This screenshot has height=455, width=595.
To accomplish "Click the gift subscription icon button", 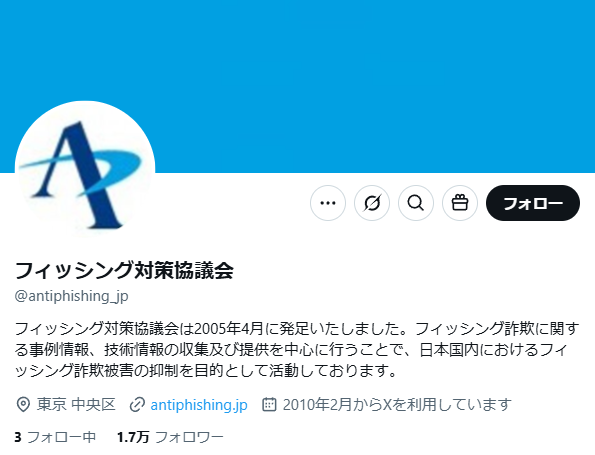I will (460, 203).
